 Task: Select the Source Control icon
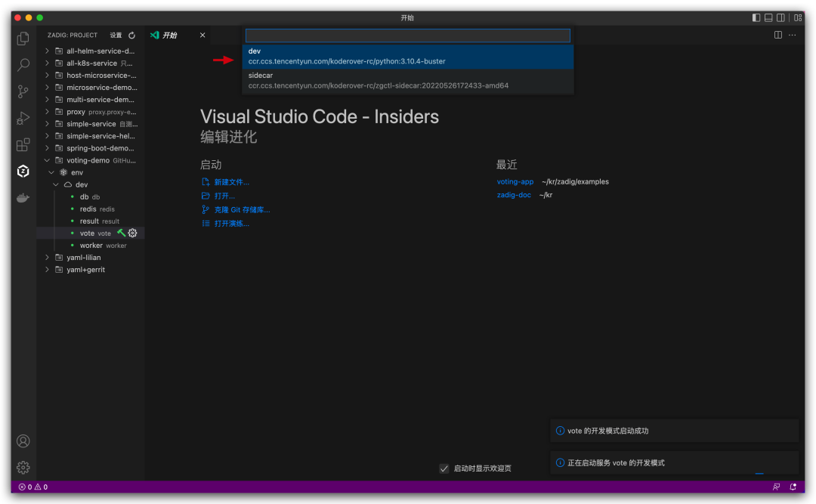pos(23,91)
